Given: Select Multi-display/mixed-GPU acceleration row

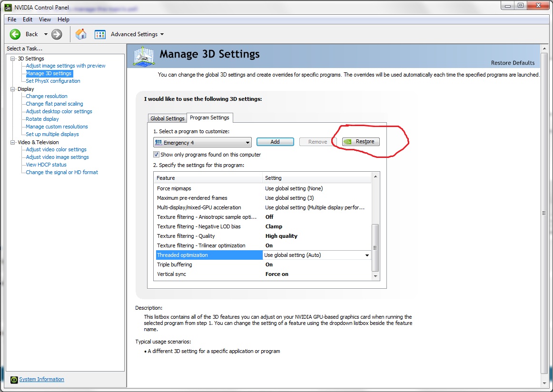Looking at the screenshot, I should coord(263,207).
